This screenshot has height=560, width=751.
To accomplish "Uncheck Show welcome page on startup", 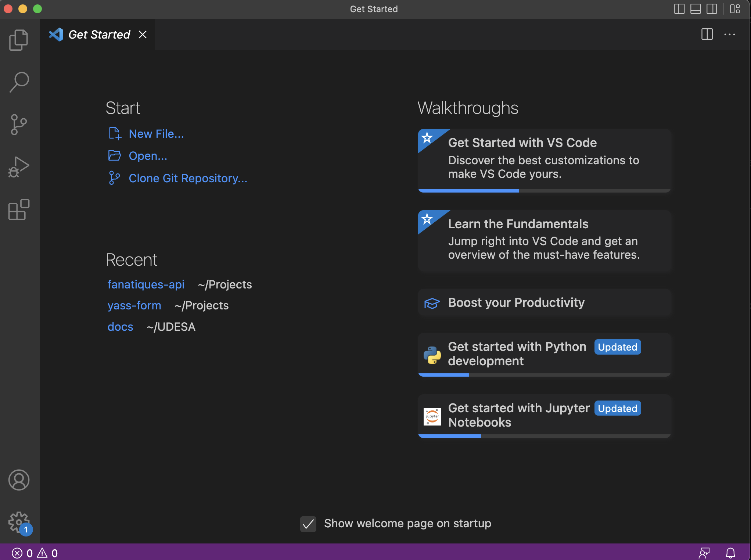I will [308, 524].
